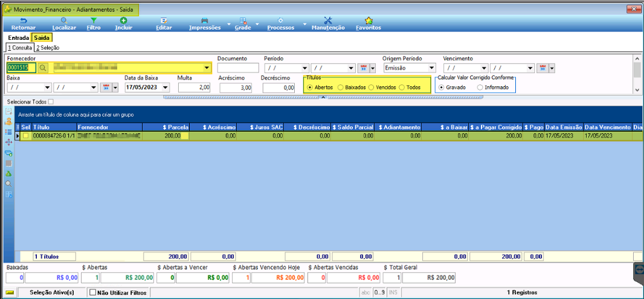
Task: Open the Processos toolbar menu
Action: (280, 24)
